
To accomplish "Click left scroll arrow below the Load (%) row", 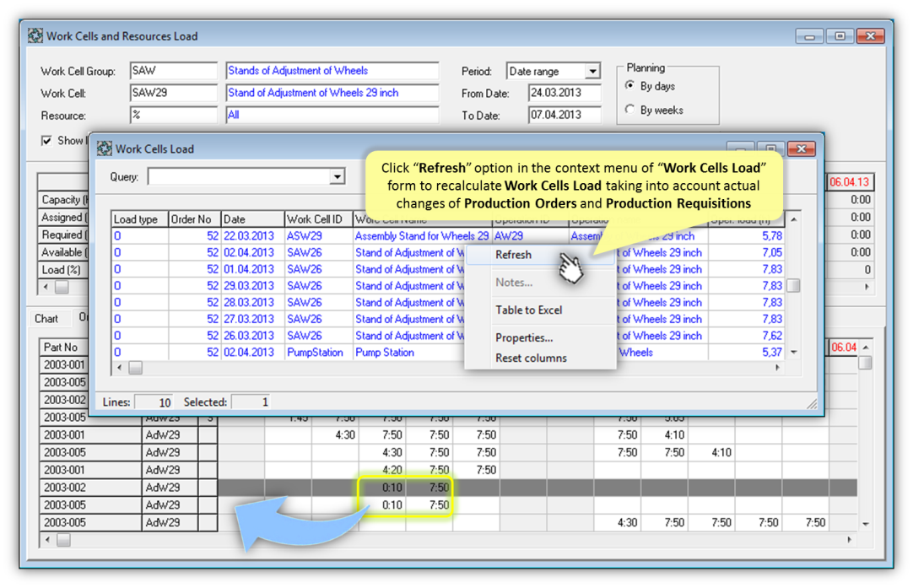I will tap(46, 287).
